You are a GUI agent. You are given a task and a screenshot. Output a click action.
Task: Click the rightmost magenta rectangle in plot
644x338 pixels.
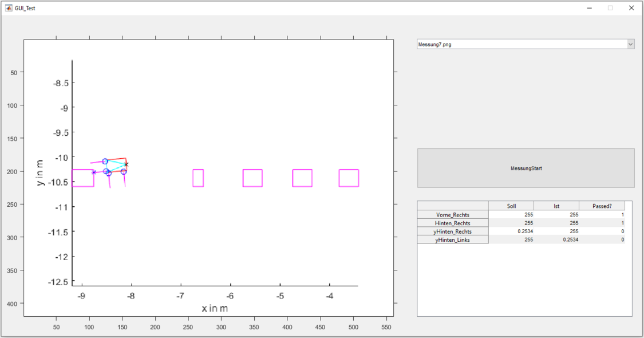pyautogui.click(x=349, y=178)
